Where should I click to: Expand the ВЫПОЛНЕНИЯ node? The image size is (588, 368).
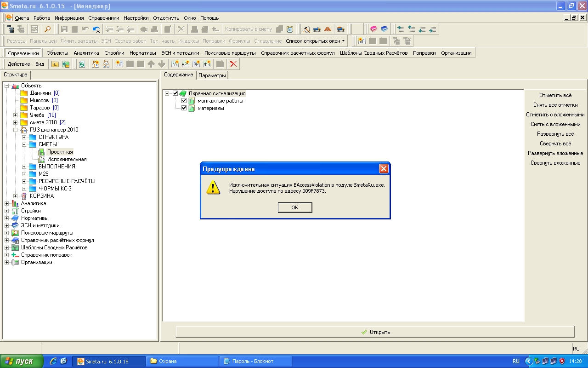click(24, 167)
